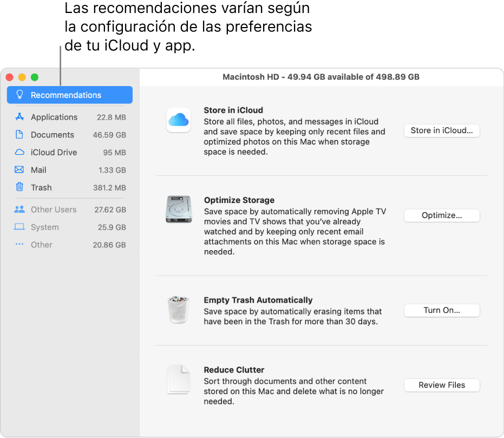Click the 25.9 GB System size
Image resolution: width=504 pixels, height=438 pixels.
click(112, 227)
